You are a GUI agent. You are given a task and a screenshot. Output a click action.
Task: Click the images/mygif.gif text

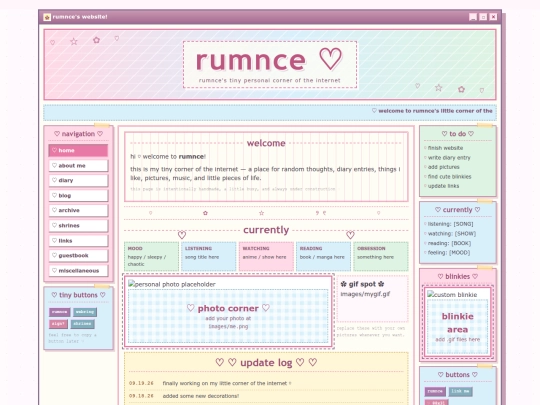[x=365, y=294]
